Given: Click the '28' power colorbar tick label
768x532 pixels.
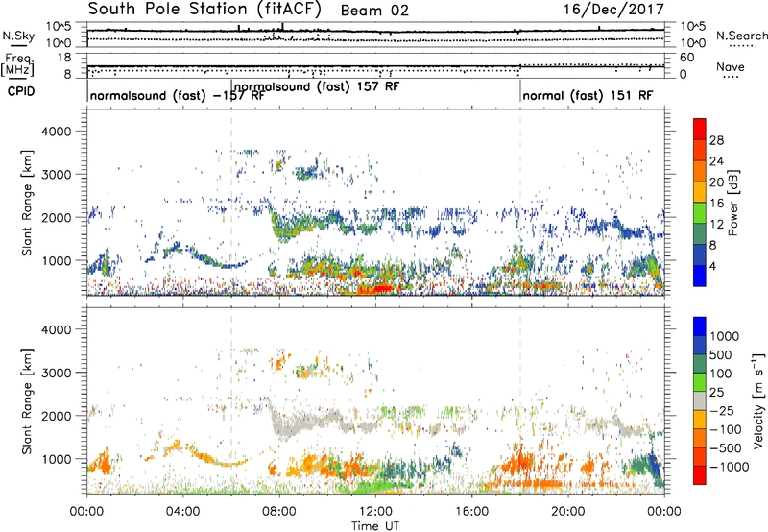Looking at the screenshot, I should pyautogui.click(x=716, y=140).
